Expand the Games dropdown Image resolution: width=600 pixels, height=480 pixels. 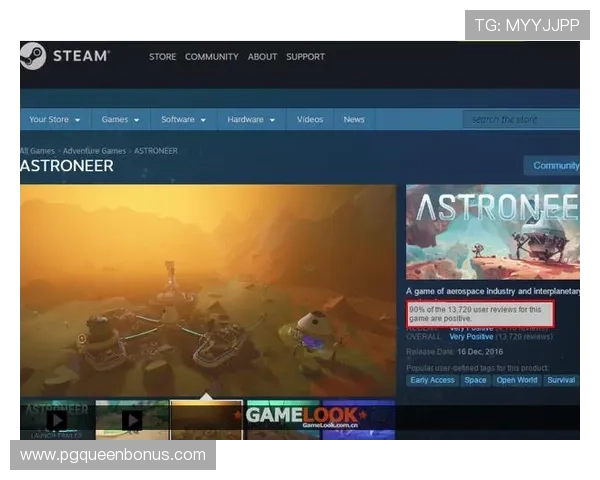(120, 119)
